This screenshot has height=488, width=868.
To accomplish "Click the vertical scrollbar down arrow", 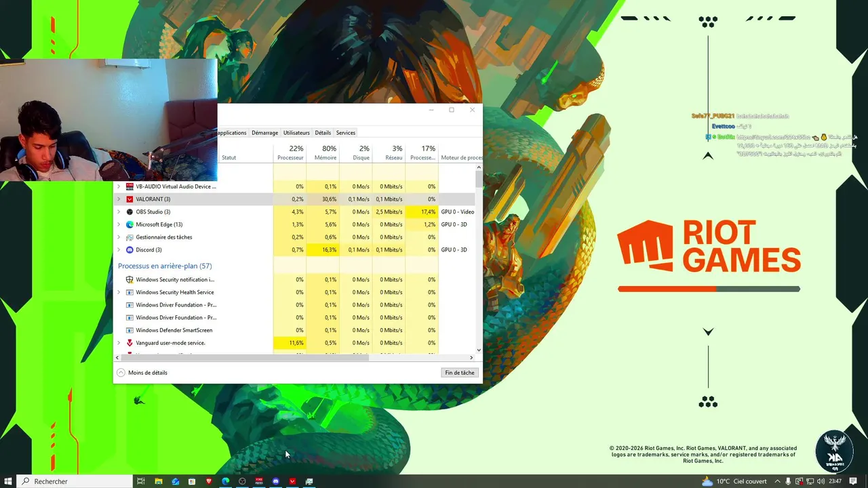I will coord(479,350).
